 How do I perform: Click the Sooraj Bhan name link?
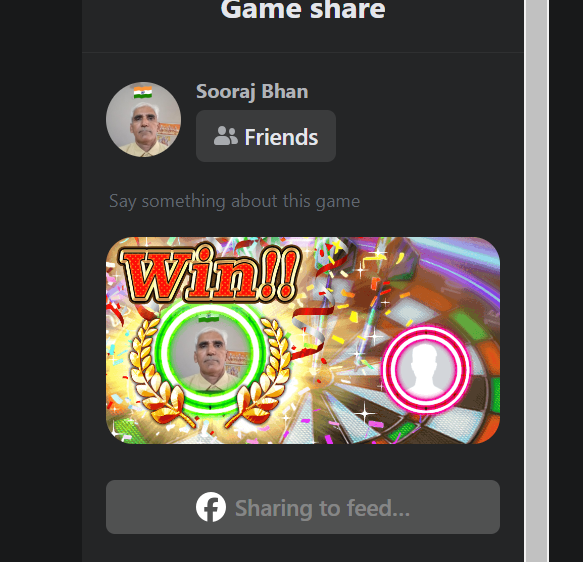(252, 91)
